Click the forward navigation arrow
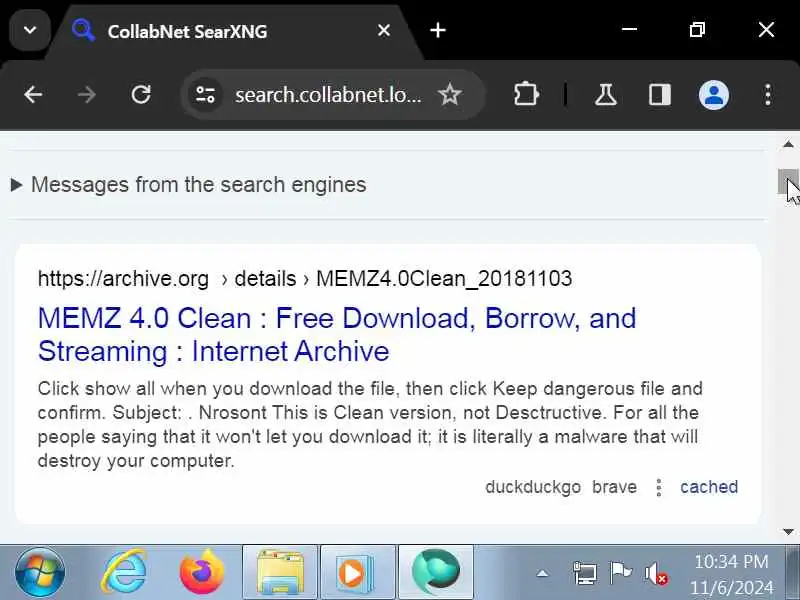 [87, 95]
